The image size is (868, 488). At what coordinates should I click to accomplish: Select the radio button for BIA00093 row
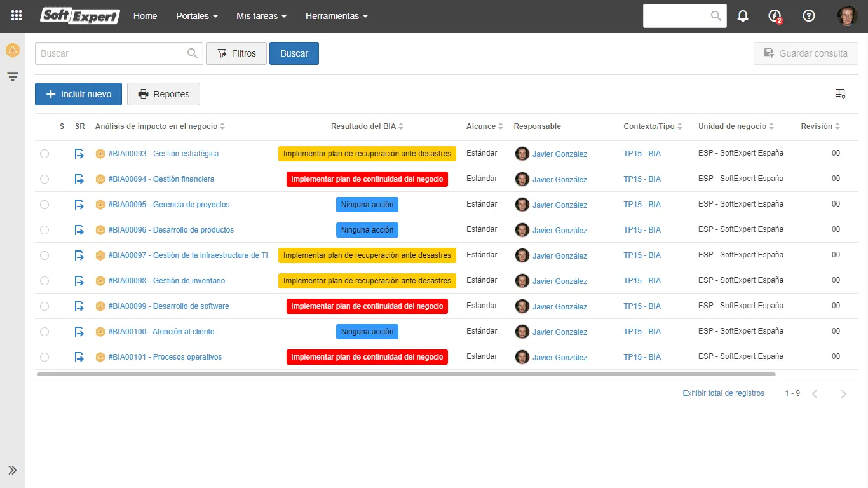coord(44,154)
